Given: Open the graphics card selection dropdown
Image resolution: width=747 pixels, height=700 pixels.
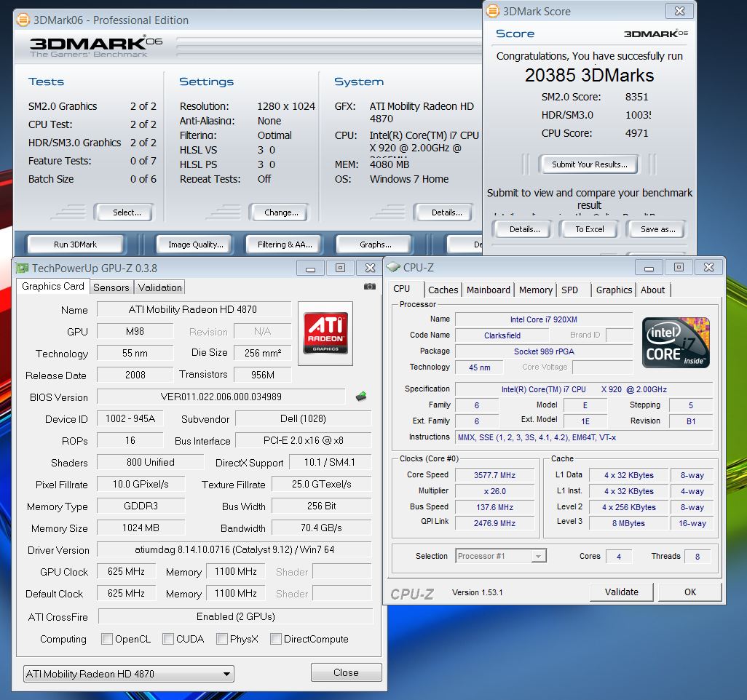Looking at the screenshot, I should pos(129,674).
